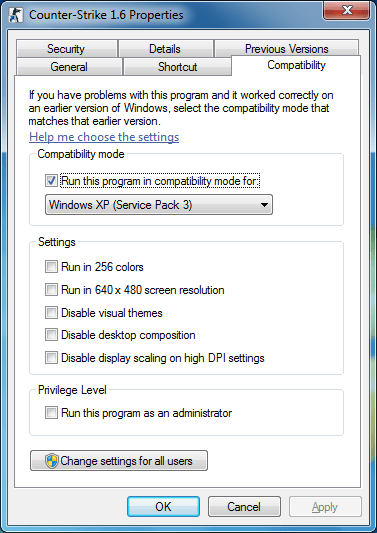Open the Windows XP (Service Pack 3) dropdown
The image size is (377, 533).
coord(159,205)
